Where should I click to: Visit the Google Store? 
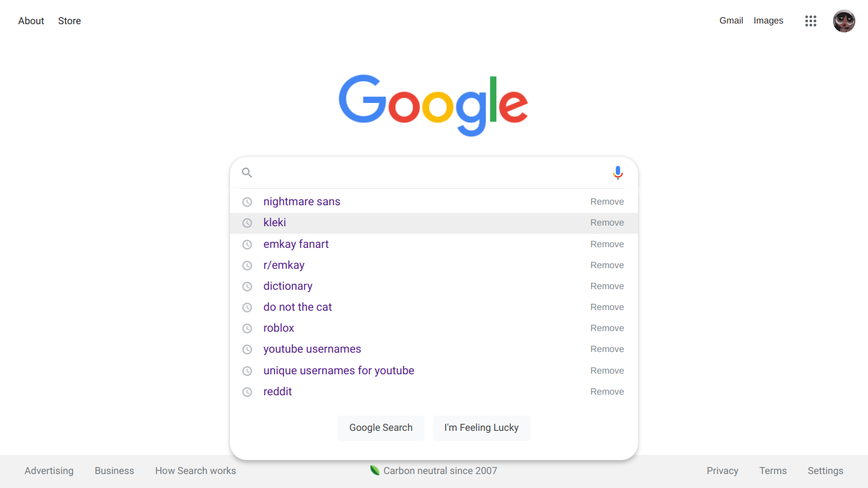click(x=69, y=20)
